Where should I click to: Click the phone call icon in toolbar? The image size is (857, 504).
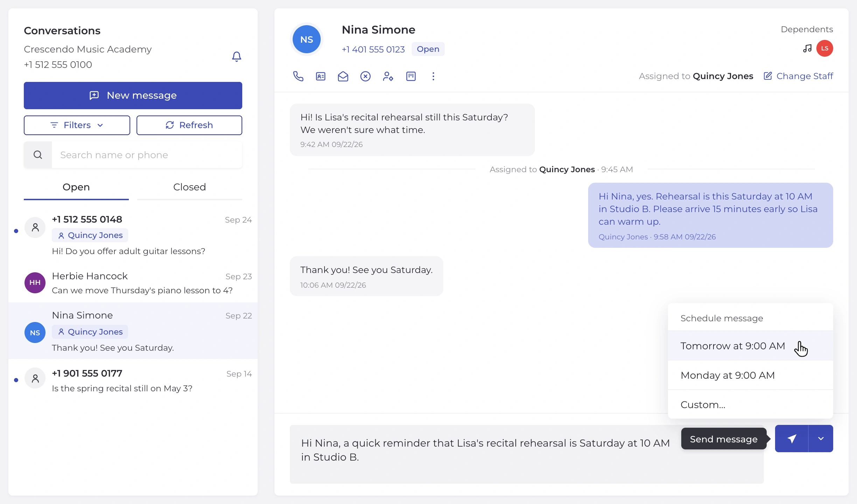(x=298, y=76)
